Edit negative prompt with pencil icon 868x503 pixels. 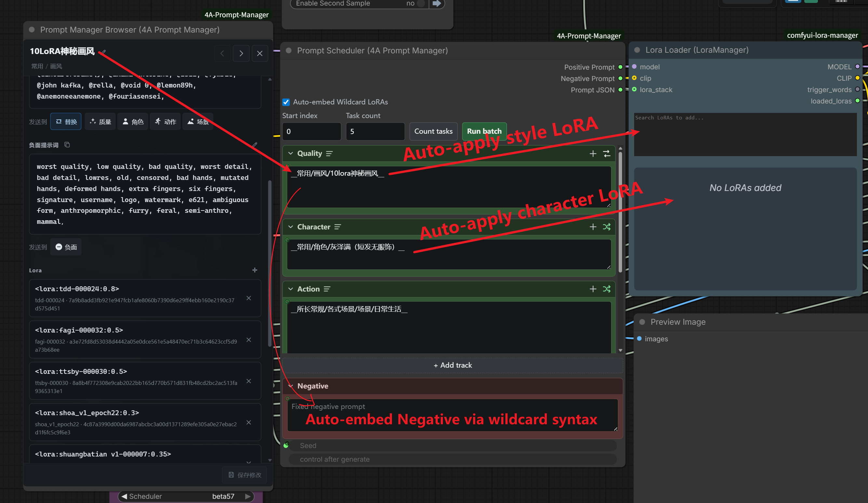pos(255,145)
